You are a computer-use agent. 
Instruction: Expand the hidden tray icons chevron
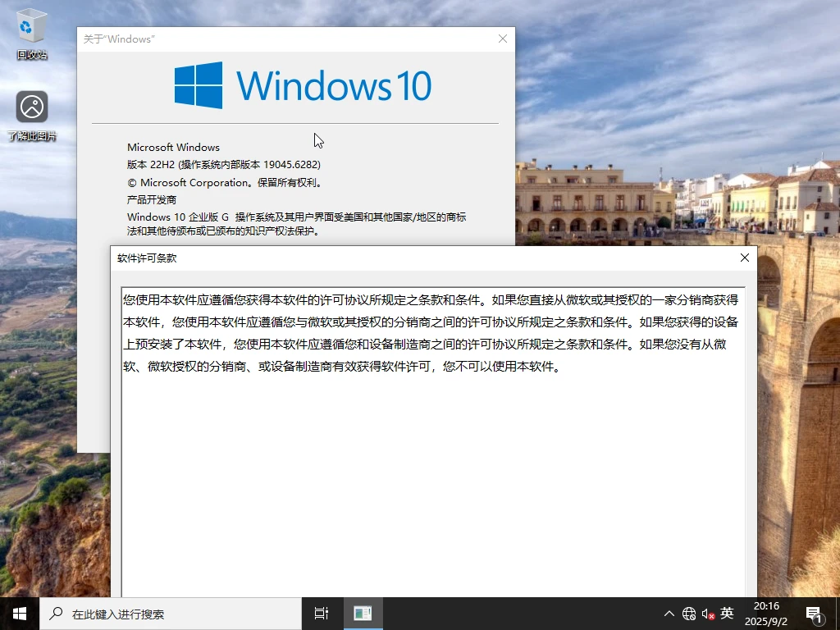[669, 613]
